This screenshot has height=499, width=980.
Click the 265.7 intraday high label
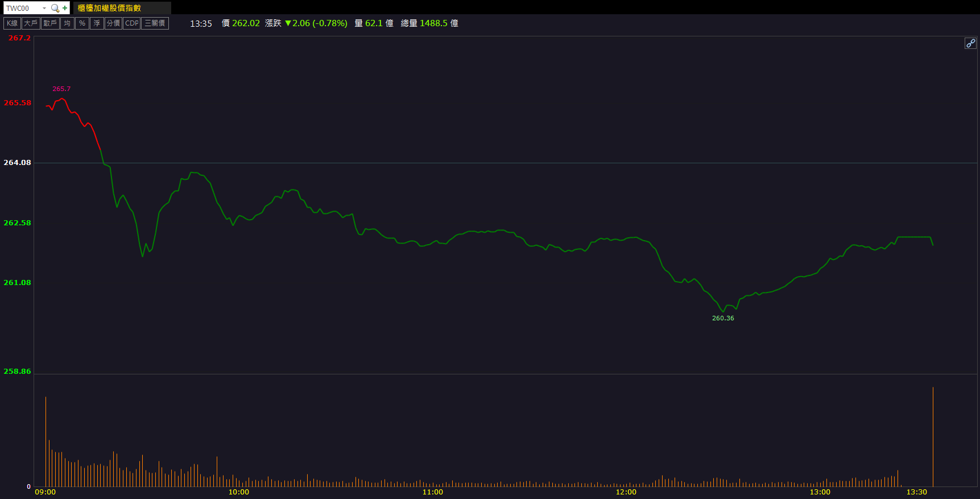(x=61, y=89)
